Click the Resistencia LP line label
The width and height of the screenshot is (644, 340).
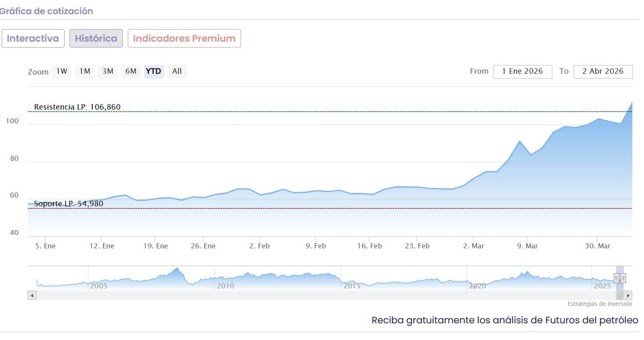click(77, 107)
